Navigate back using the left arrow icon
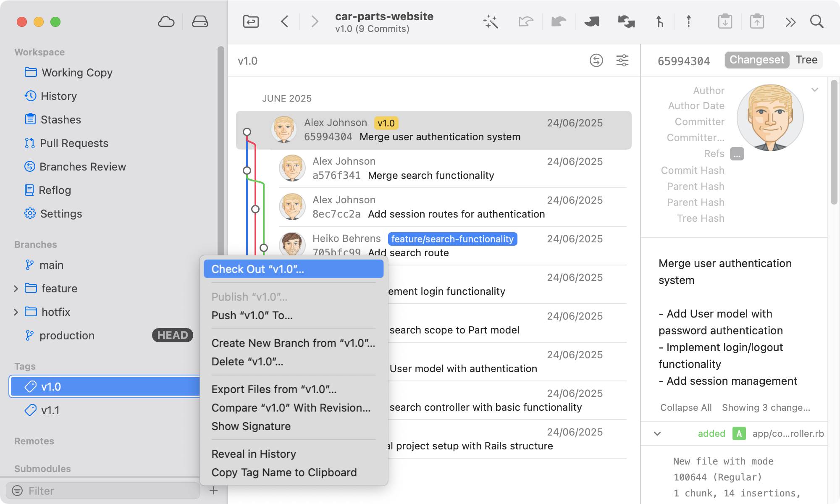 pos(284,21)
